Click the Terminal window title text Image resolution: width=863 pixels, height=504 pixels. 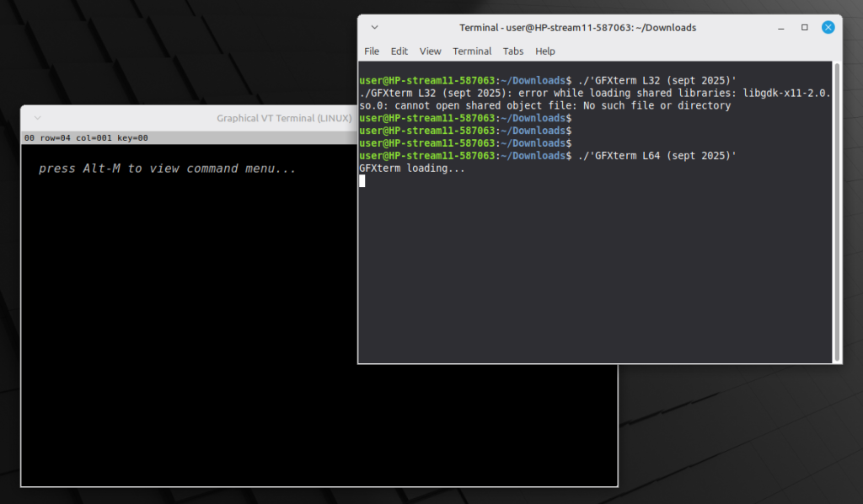coord(577,28)
